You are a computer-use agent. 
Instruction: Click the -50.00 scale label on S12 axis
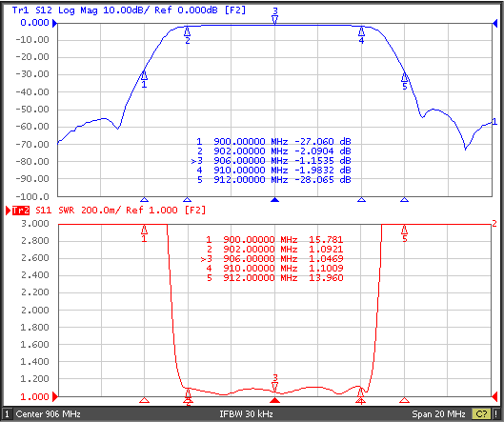pyautogui.click(x=32, y=110)
